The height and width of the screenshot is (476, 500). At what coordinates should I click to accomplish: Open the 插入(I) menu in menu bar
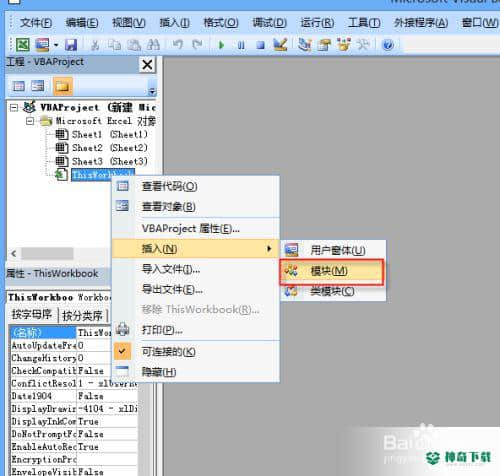174,23
